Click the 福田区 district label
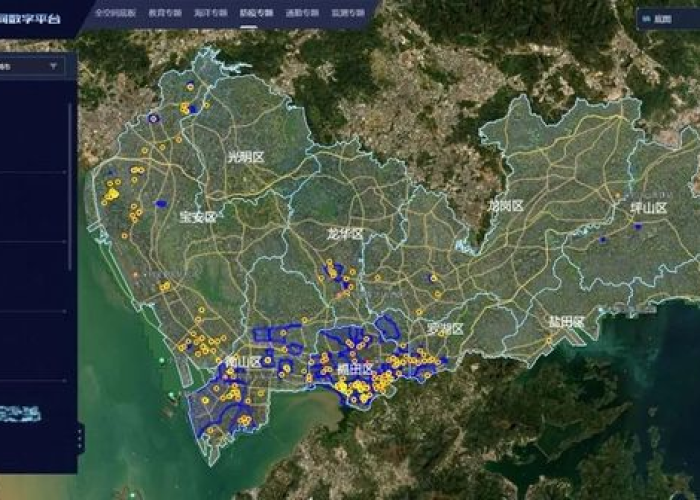The height and width of the screenshot is (500, 700). pyautogui.click(x=355, y=369)
